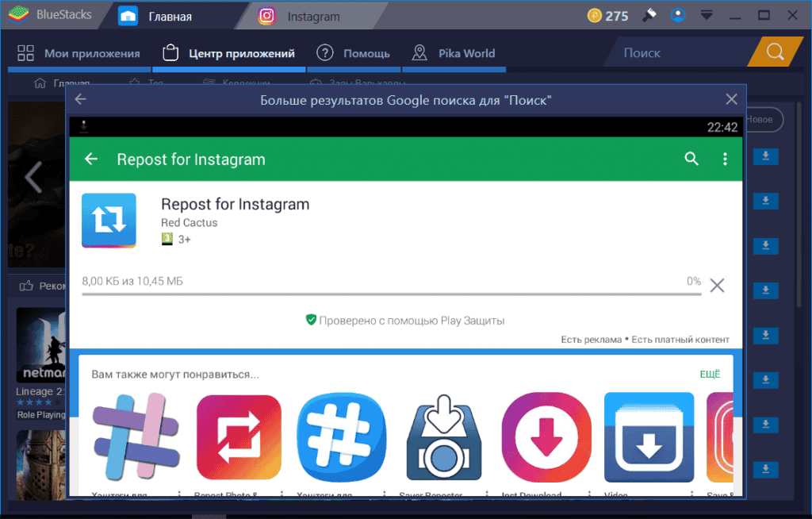Focus the Поиск search field
This screenshot has height=519, width=812.
tap(679, 53)
